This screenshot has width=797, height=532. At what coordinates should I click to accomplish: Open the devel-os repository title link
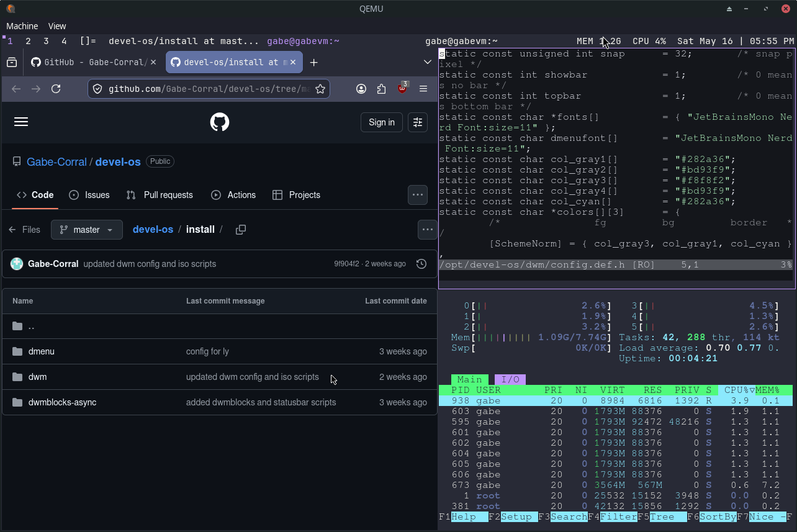[x=118, y=161]
